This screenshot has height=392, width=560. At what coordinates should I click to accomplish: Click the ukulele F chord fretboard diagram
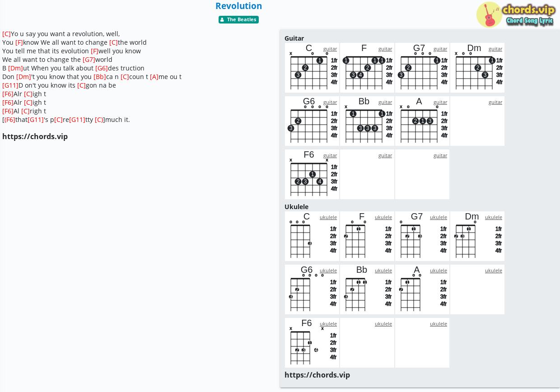366,236
